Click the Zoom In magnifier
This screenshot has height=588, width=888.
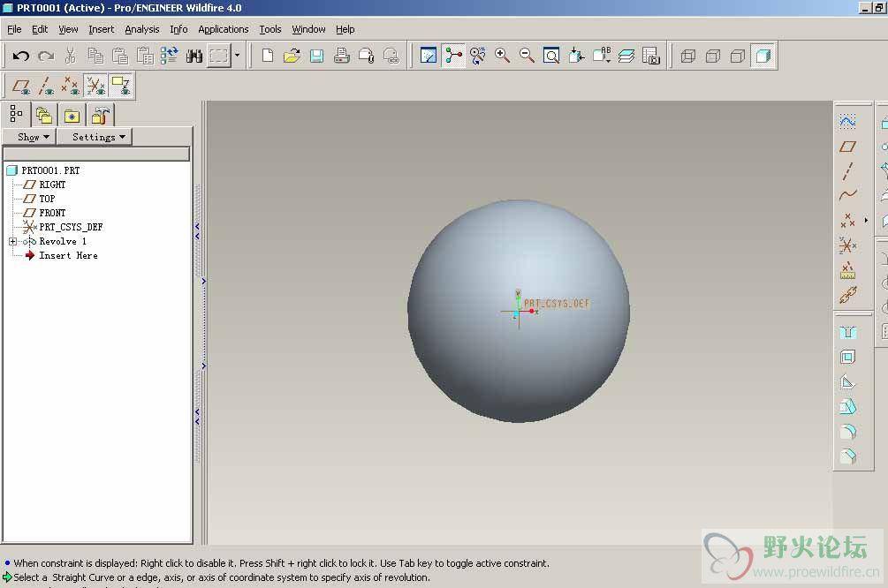tap(503, 56)
